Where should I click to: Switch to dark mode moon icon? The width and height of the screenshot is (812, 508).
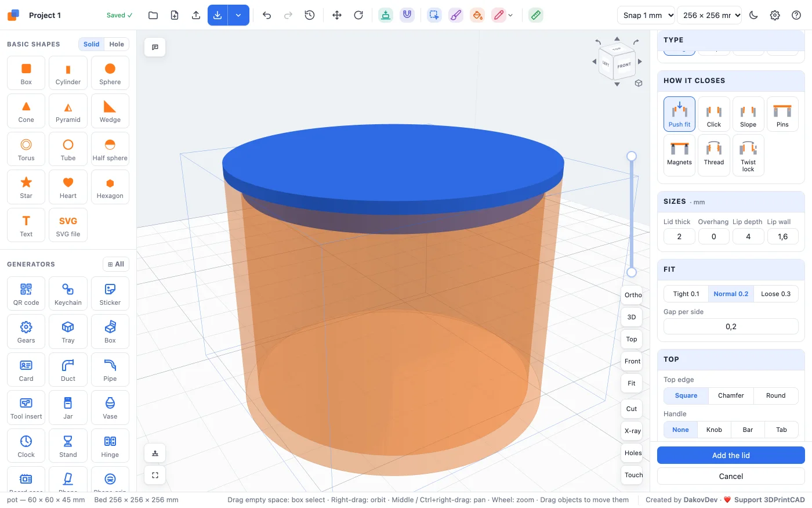point(753,15)
